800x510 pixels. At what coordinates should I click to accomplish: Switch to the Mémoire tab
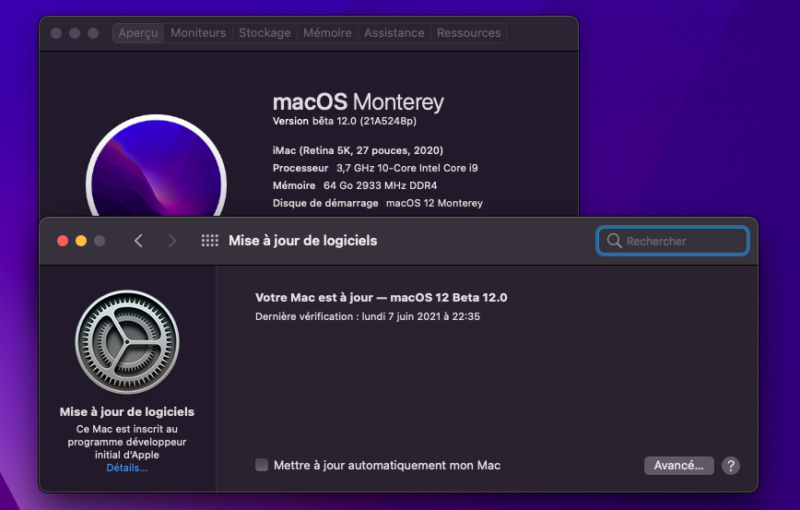tap(327, 33)
